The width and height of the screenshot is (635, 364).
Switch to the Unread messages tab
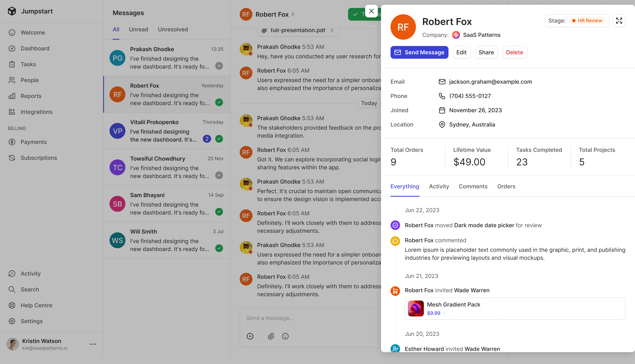click(x=138, y=29)
